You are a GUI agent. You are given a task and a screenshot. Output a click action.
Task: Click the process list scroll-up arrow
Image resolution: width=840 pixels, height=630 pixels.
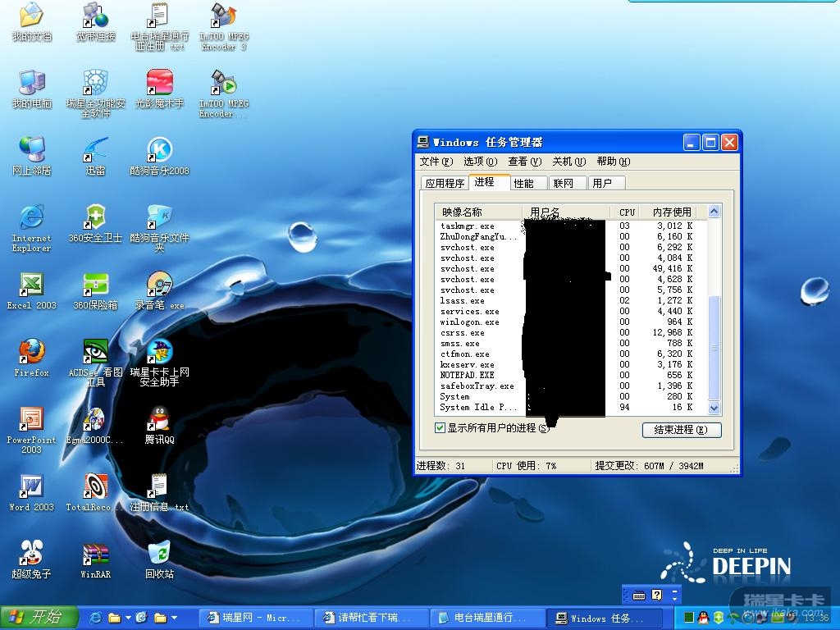713,212
